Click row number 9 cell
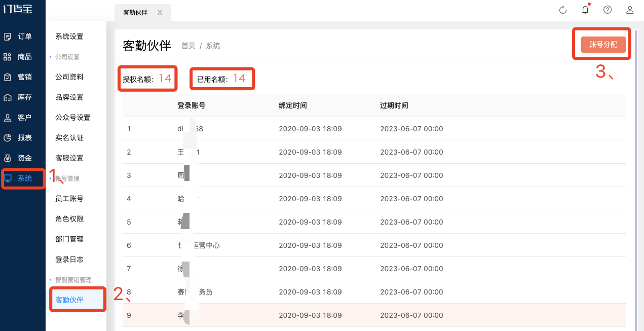Screen dimensions: 644x331 (129, 315)
